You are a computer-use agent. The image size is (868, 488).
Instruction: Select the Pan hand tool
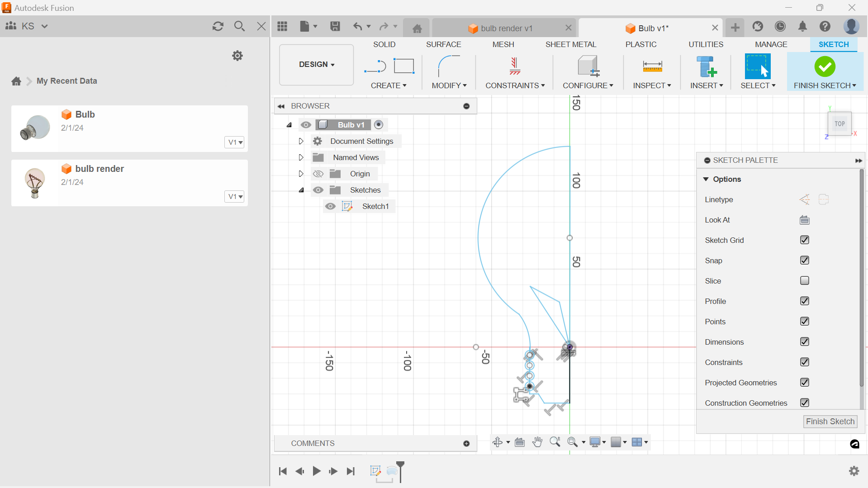537,442
